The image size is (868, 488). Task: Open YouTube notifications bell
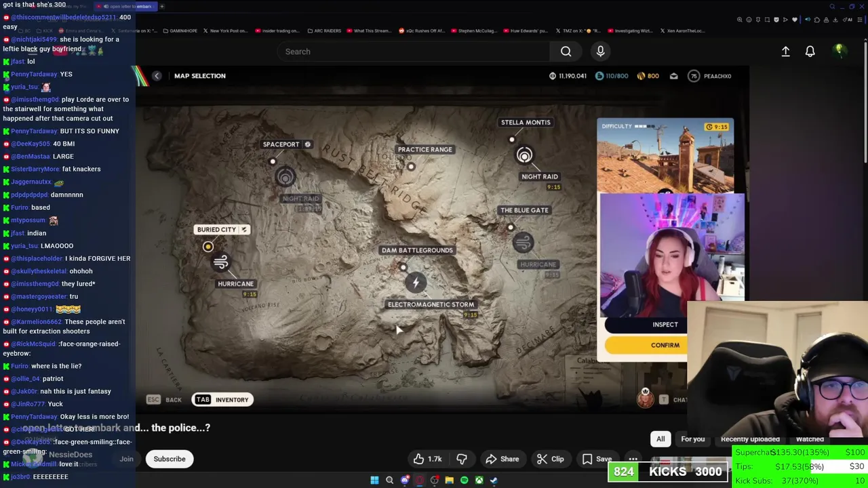pos(810,52)
